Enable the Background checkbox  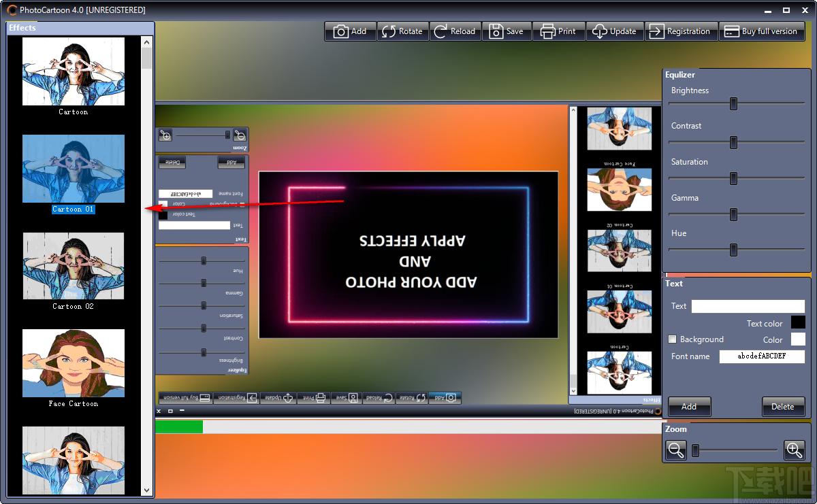pos(673,339)
